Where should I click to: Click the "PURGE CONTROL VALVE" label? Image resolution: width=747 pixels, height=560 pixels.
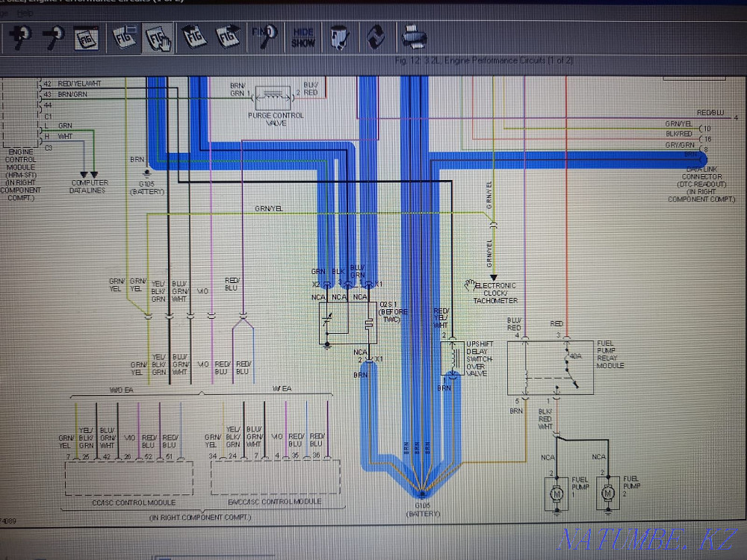click(276, 119)
